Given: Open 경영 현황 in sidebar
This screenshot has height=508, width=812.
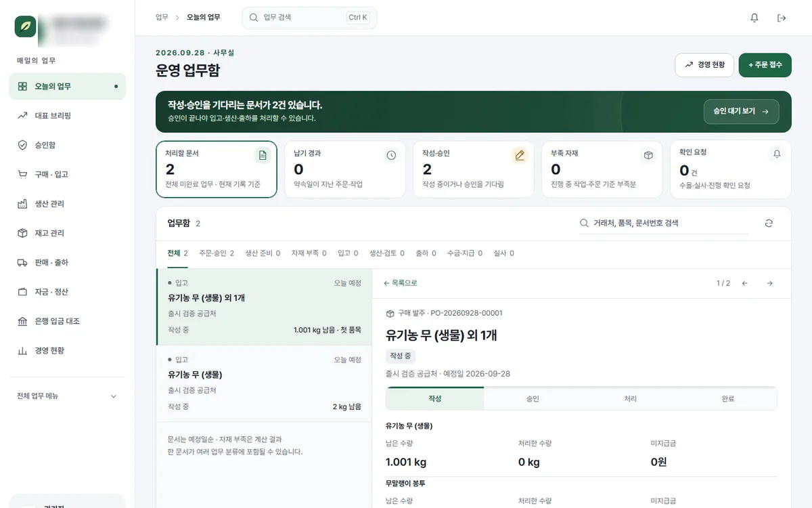Looking at the screenshot, I should point(67,350).
